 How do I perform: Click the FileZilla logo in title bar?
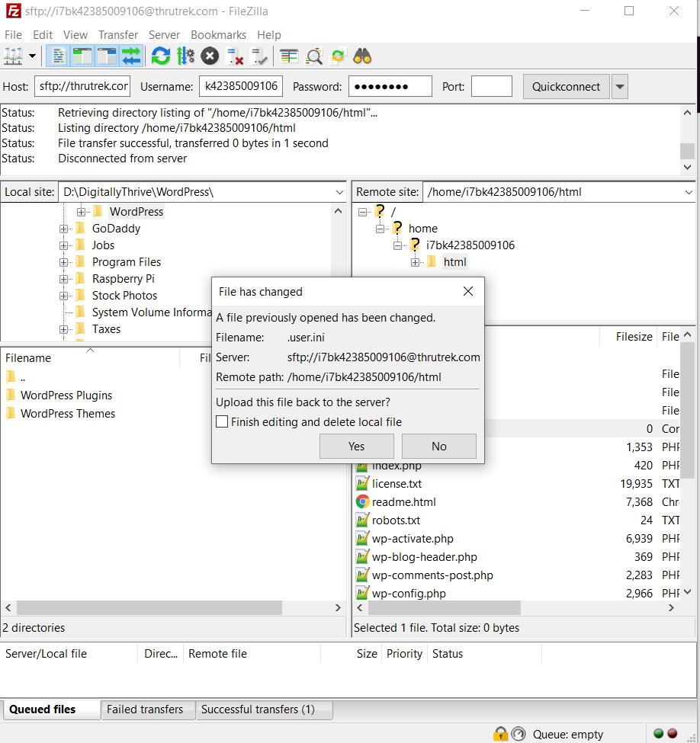13,11
